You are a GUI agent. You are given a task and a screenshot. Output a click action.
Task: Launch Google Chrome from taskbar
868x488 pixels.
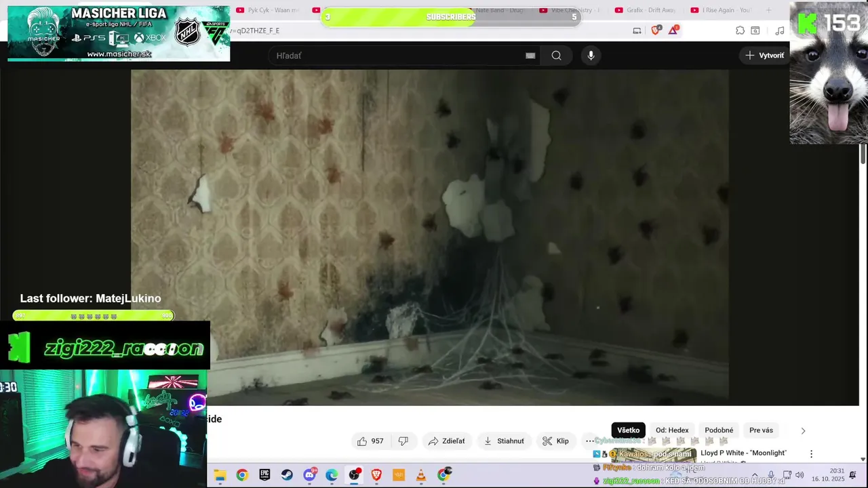pyautogui.click(x=242, y=475)
